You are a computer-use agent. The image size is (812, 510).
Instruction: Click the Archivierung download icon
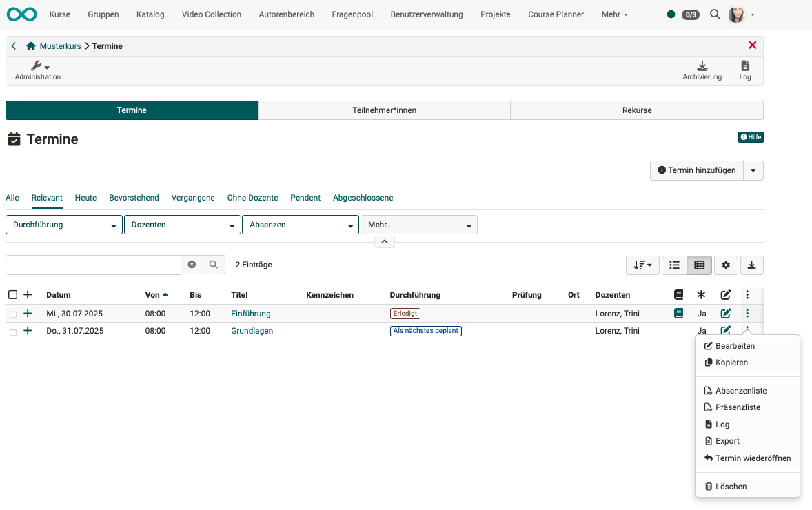coord(702,66)
